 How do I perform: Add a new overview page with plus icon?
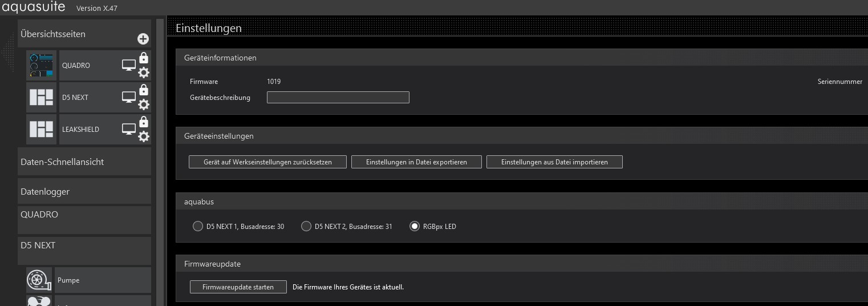pyautogui.click(x=143, y=39)
